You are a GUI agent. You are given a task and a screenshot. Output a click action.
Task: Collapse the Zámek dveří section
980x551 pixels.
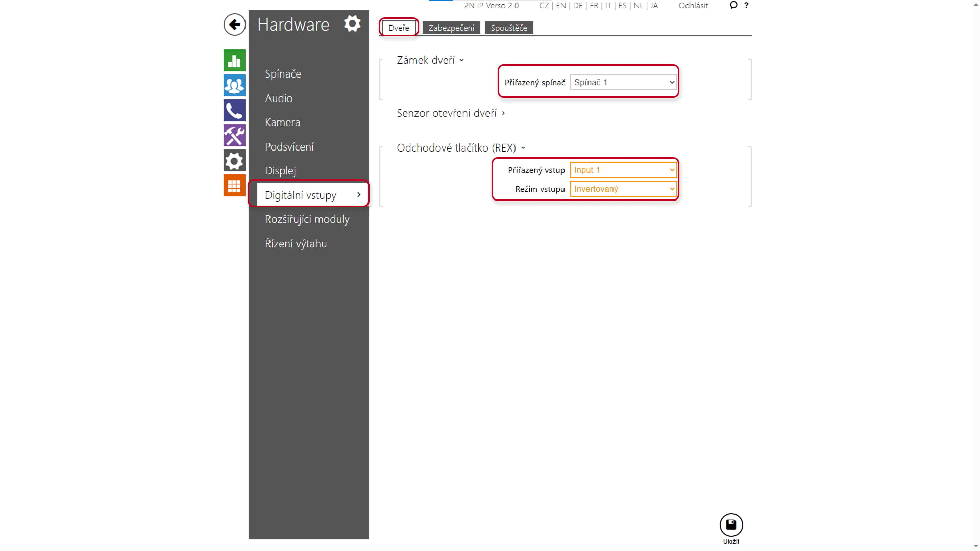430,60
